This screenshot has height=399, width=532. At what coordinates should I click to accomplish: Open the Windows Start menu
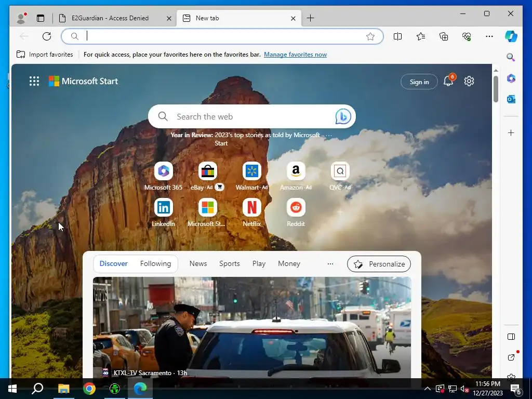(x=12, y=389)
